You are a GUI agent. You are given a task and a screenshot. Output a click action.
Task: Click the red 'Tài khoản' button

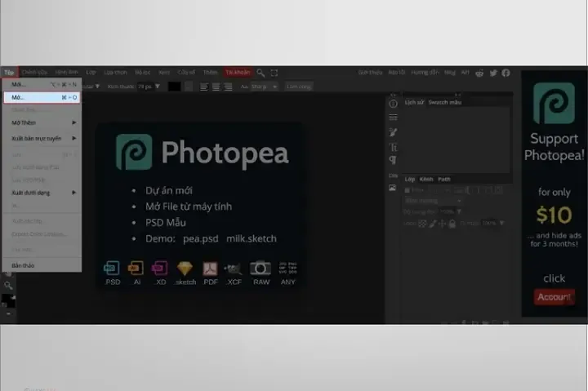(238, 73)
